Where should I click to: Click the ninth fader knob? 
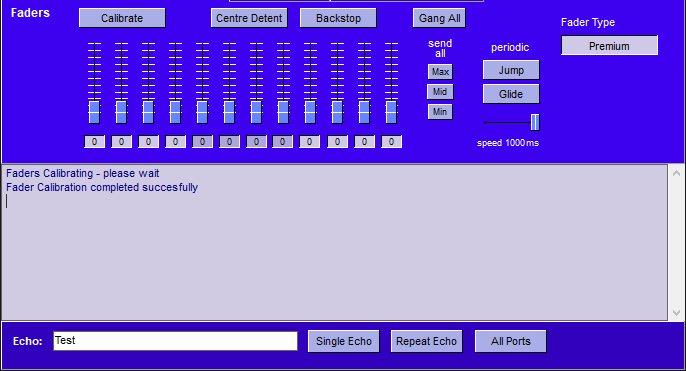[x=310, y=112]
